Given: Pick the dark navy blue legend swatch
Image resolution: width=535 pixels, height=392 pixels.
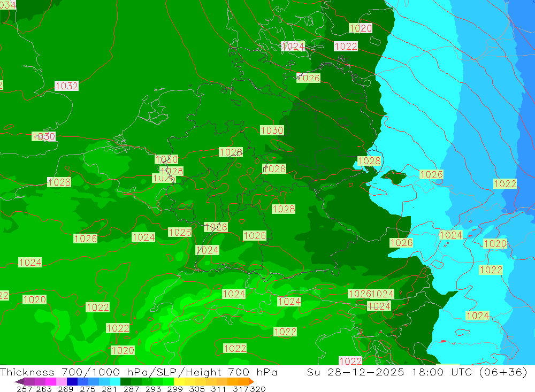Looking at the screenshot, I should [72, 381].
